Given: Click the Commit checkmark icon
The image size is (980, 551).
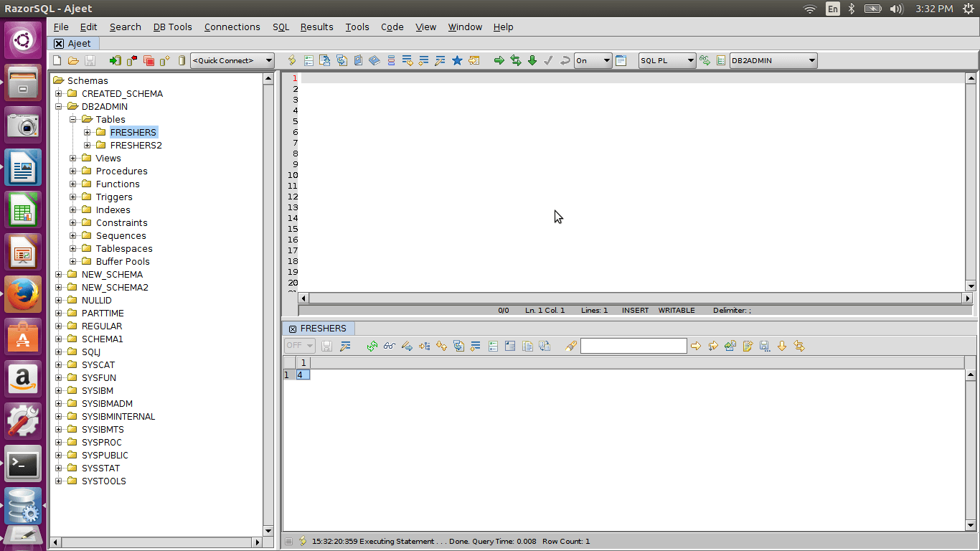Looking at the screenshot, I should coord(549,61).
